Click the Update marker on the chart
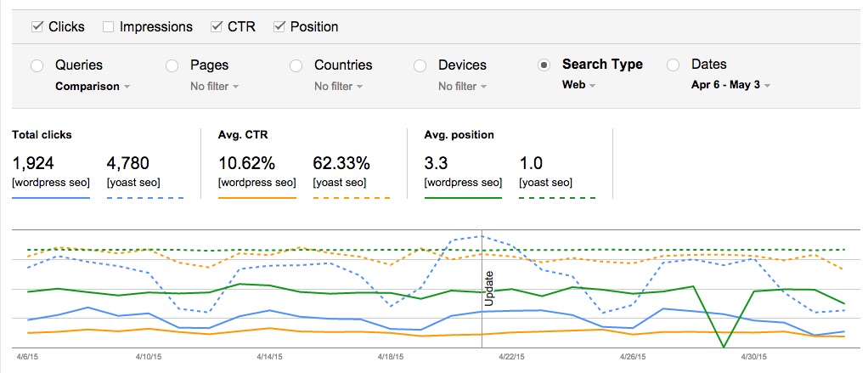The width and height of the screenshot is (868, 373). pos(489,288)
